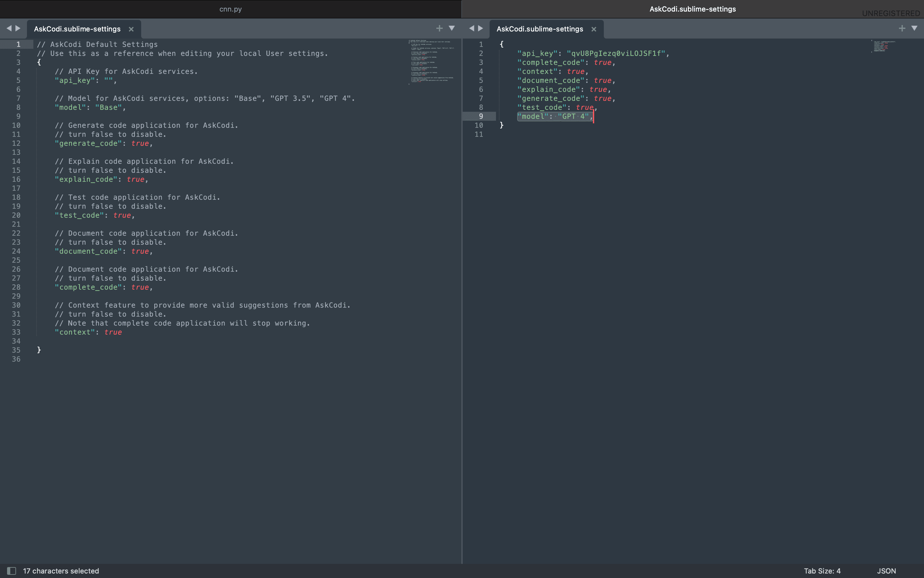The image size is (924, 578).
Task: Click the closing brace on right line 10
Action: pyautogui.click(x=502, y=125)
